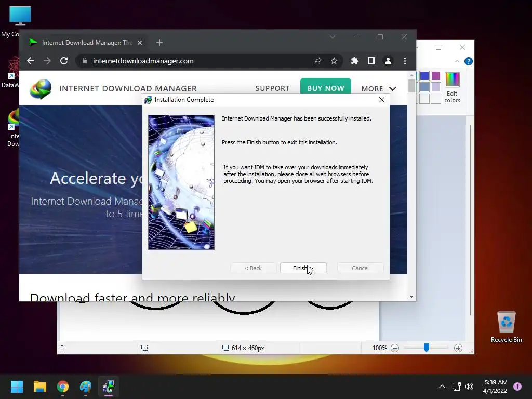Pick the lavender swatch in Paint

tap(436, 87)
